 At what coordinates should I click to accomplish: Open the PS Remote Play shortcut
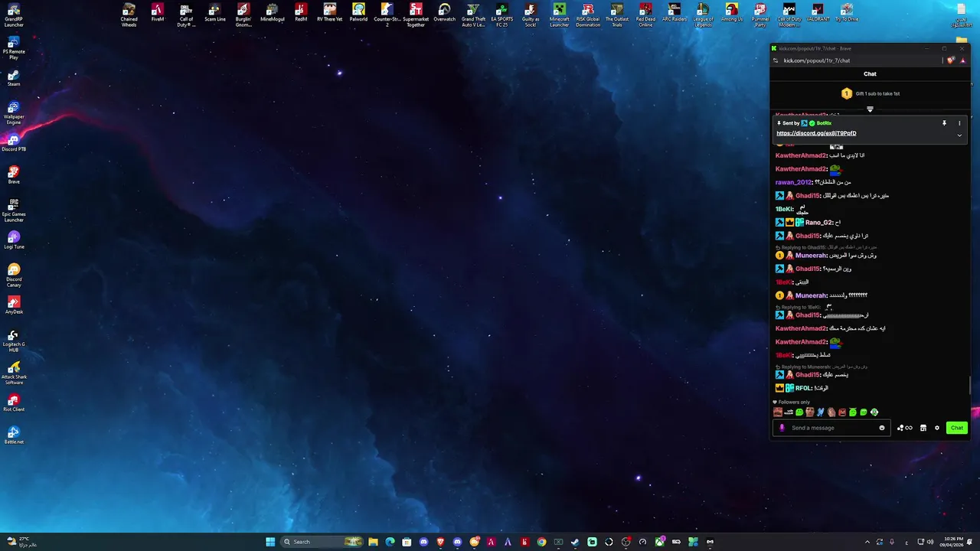click(14, 48)
